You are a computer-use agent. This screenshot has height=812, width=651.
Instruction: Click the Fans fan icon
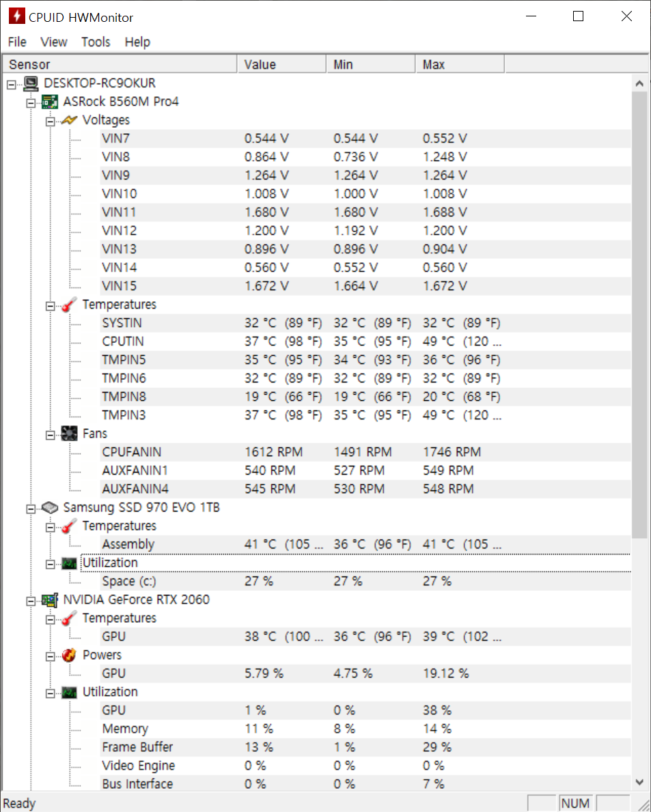click(70, 434)
